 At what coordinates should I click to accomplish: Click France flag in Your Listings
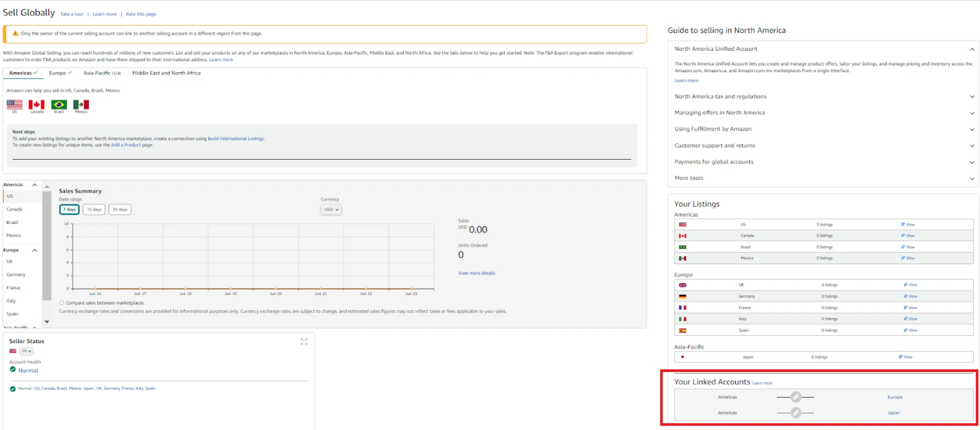tap(682, 308)
